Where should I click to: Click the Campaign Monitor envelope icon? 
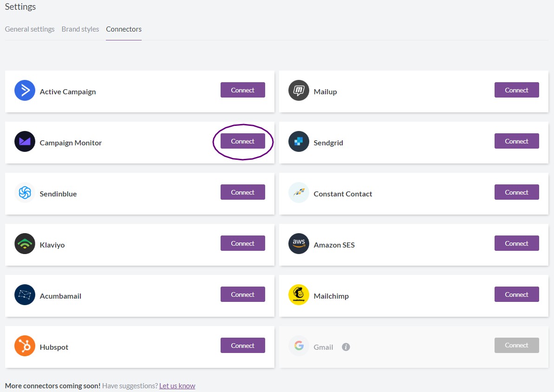pos(25,141)
